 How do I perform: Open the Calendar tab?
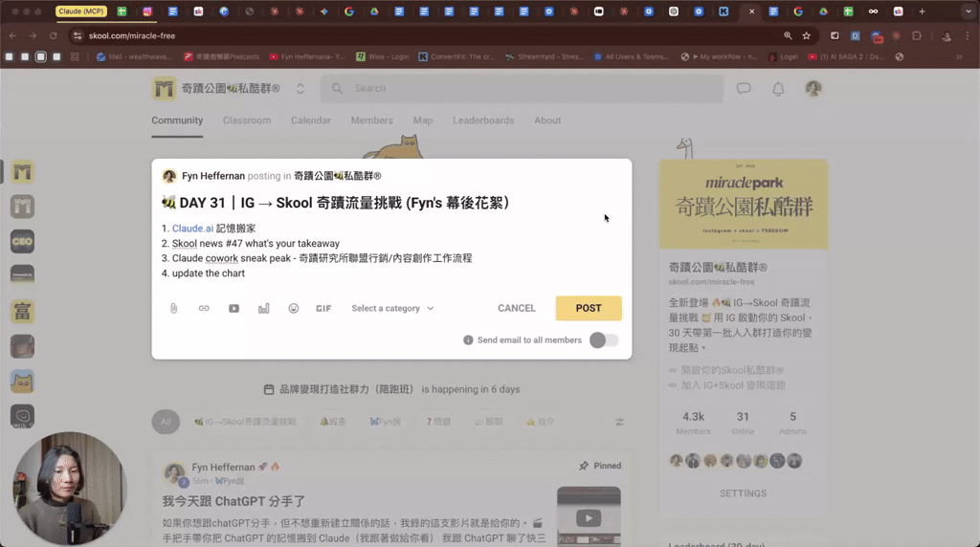point(311,120)
